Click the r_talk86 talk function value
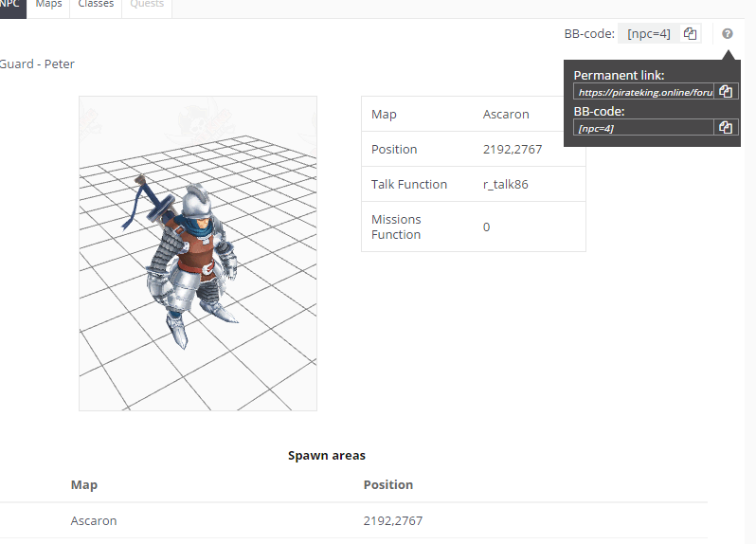This screenshot has height=544, width=756. point(505,185)
